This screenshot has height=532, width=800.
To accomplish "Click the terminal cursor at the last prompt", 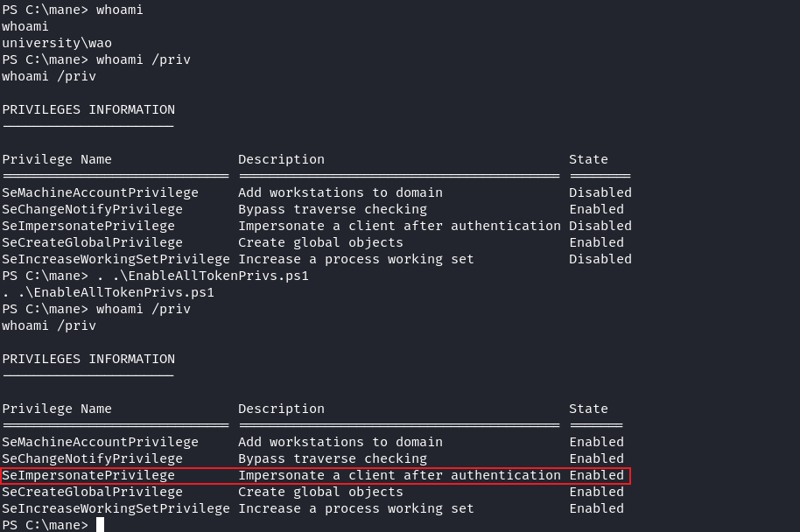I will coord(100,524).
